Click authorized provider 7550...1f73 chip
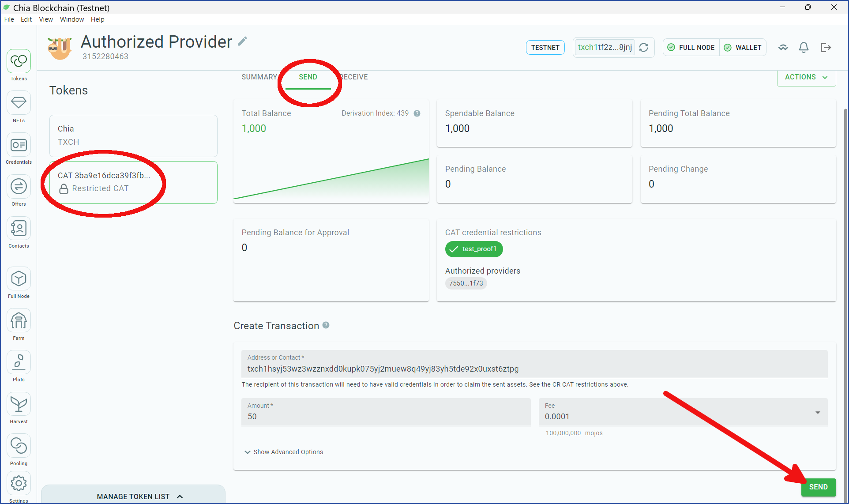 pyautogui.click(x=466, y=283)
